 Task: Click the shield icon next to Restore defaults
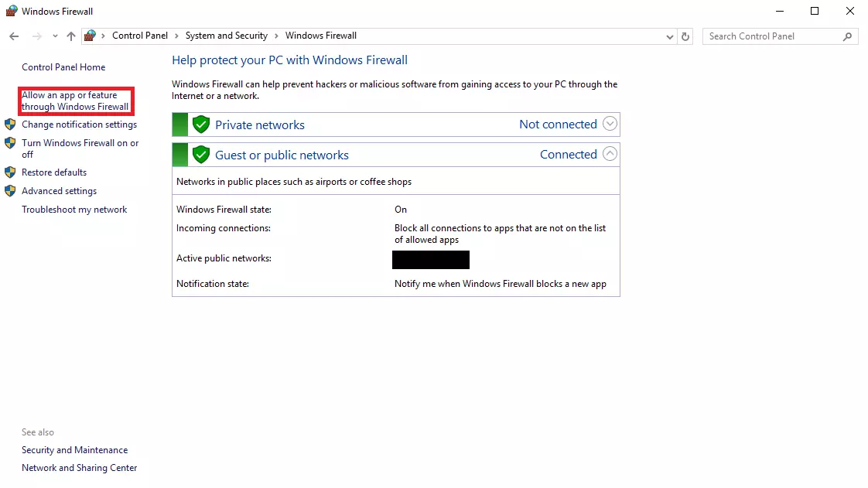tap(10, 172)
